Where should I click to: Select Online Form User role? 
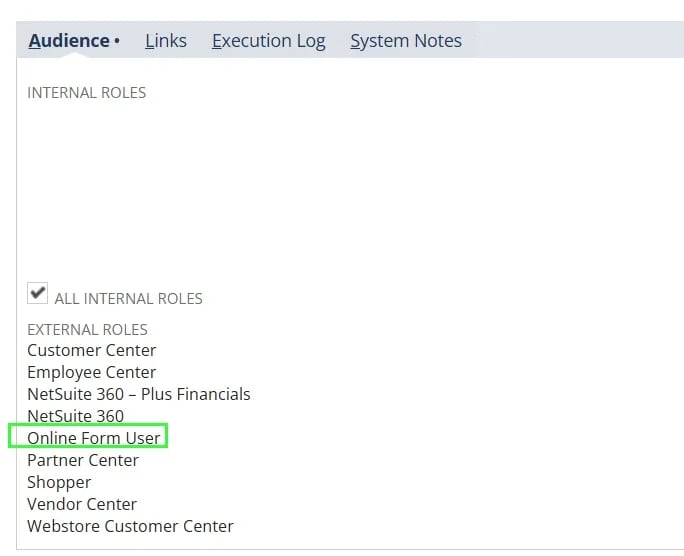coord(93,438)
